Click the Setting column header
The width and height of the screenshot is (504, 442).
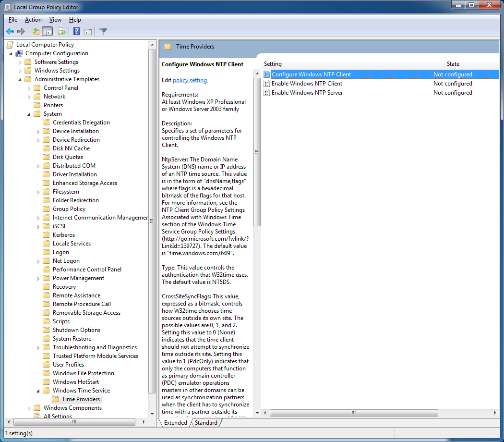(274, 63)
